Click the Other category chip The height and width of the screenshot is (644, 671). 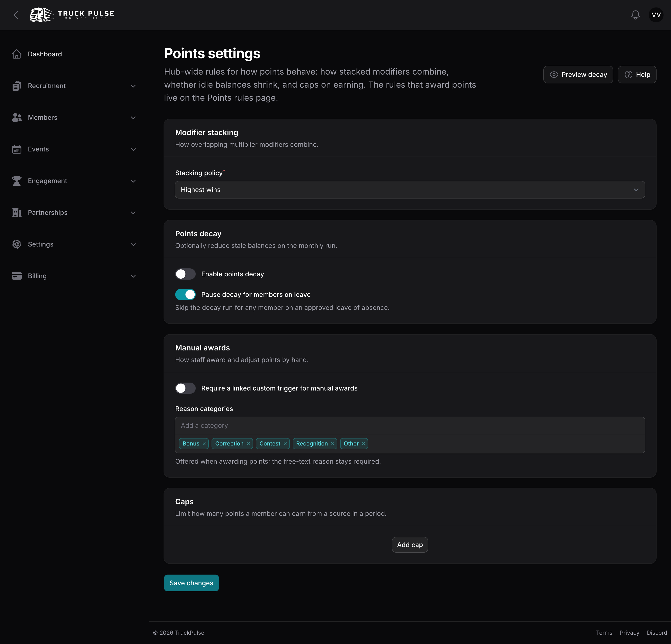tap(354, 444)
